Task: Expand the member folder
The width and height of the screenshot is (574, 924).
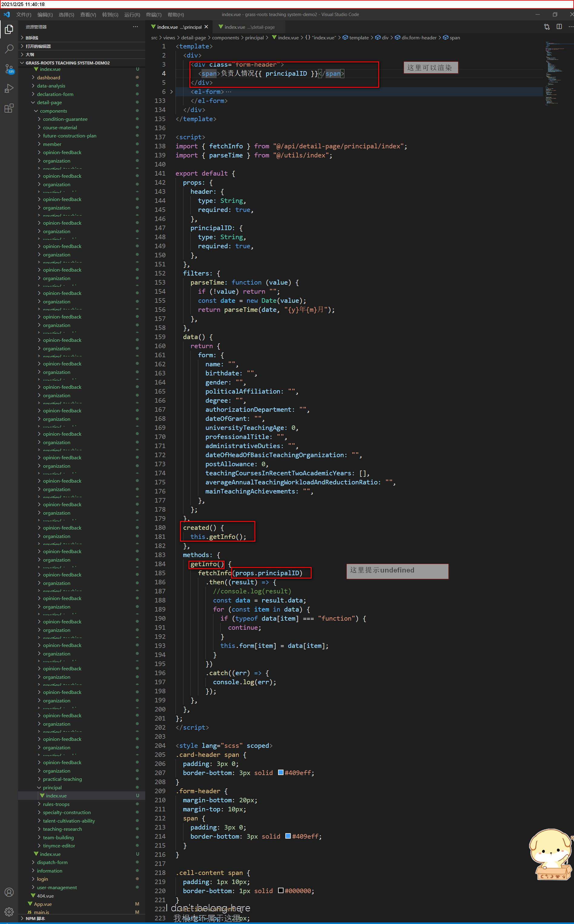Action: pyautogui.click(x=82, y=144)
